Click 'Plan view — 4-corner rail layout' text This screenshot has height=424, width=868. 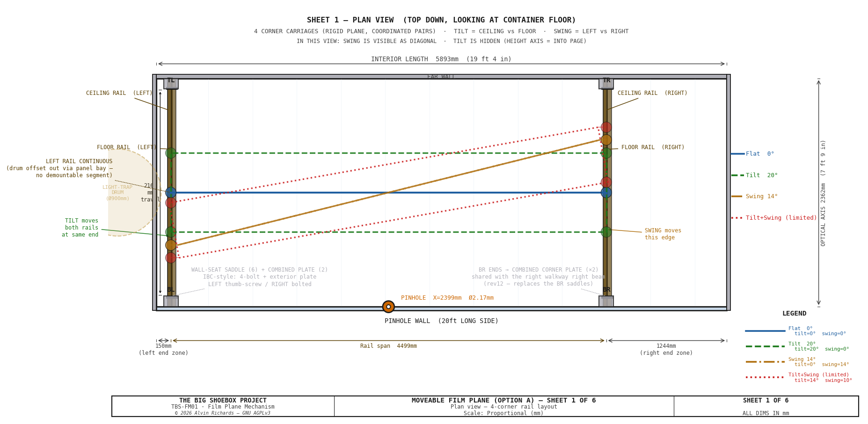click(504, 407)
